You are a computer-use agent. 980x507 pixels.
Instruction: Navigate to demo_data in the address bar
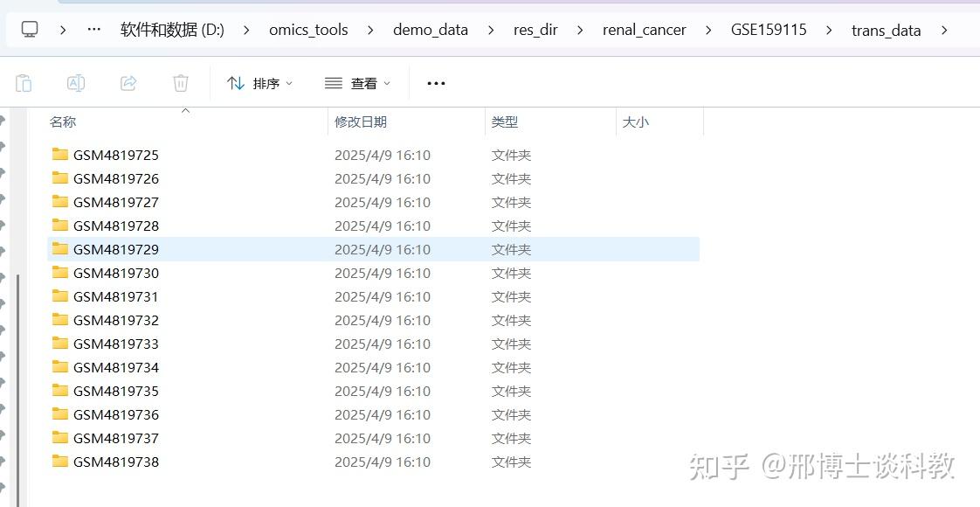(431, 29)
